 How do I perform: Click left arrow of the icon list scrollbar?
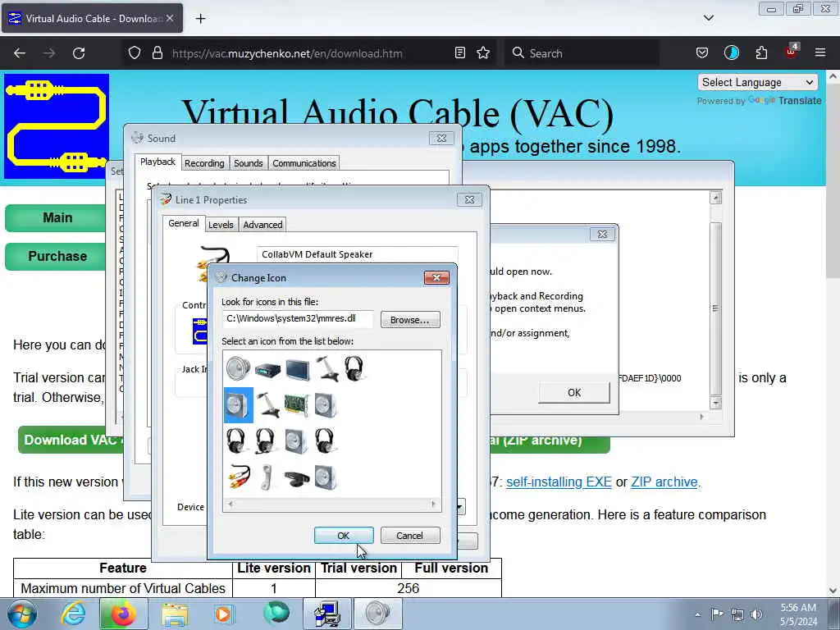tap(231, 504)
